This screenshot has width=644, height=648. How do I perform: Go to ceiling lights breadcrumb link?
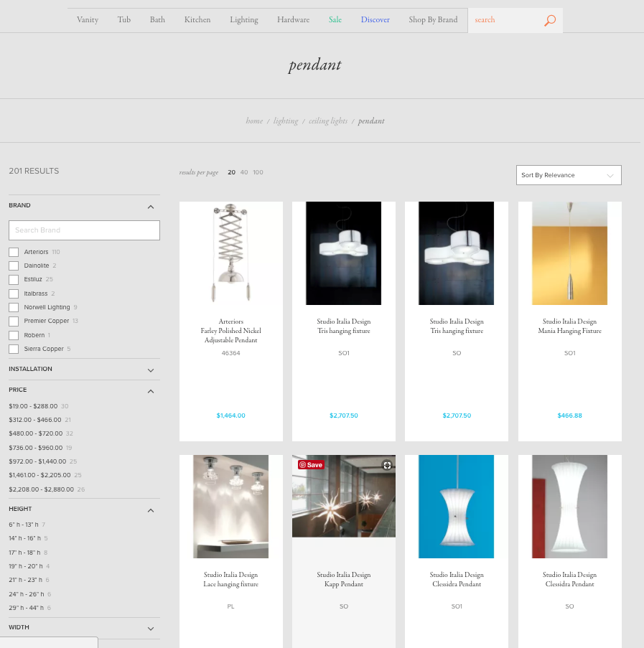(x=328, y=121)
